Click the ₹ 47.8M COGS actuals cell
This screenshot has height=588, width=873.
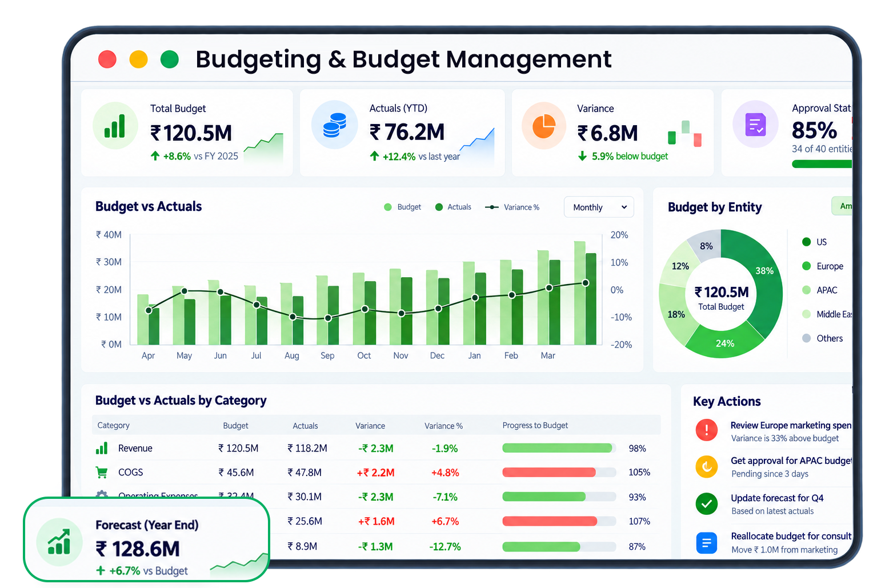[x=305, y=473]
